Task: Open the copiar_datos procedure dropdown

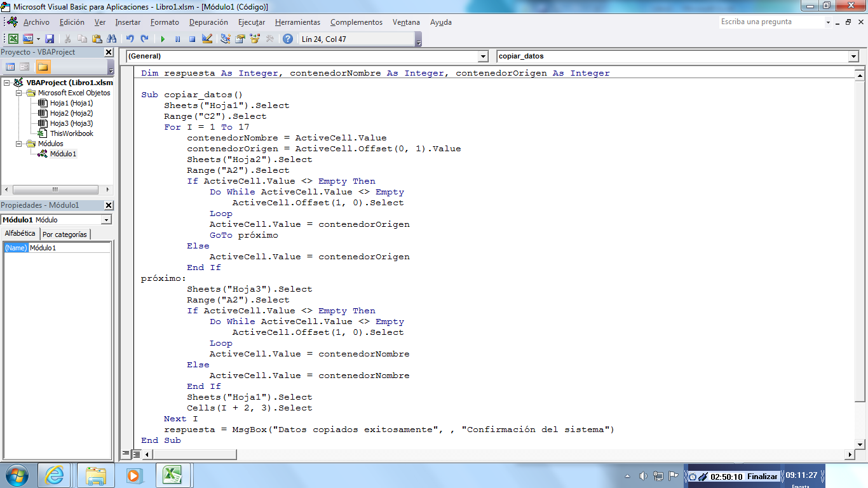Action: [x=853, y=56]
